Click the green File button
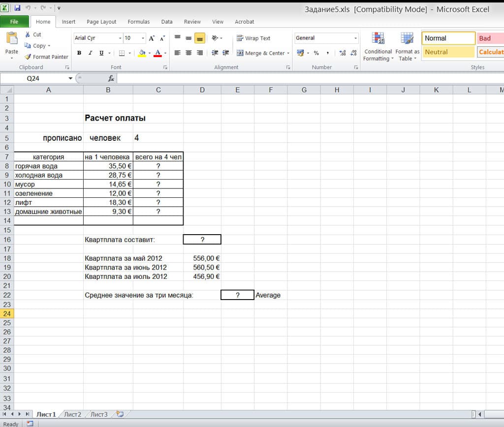Screen dimensions: 504x427 [14, 22]
